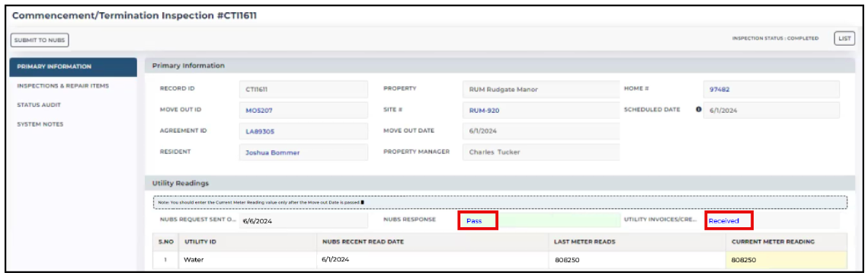
Task: Click the NUBS request sent date 6/6/2024
Action: pyautogui.click(x=303, y=220)
